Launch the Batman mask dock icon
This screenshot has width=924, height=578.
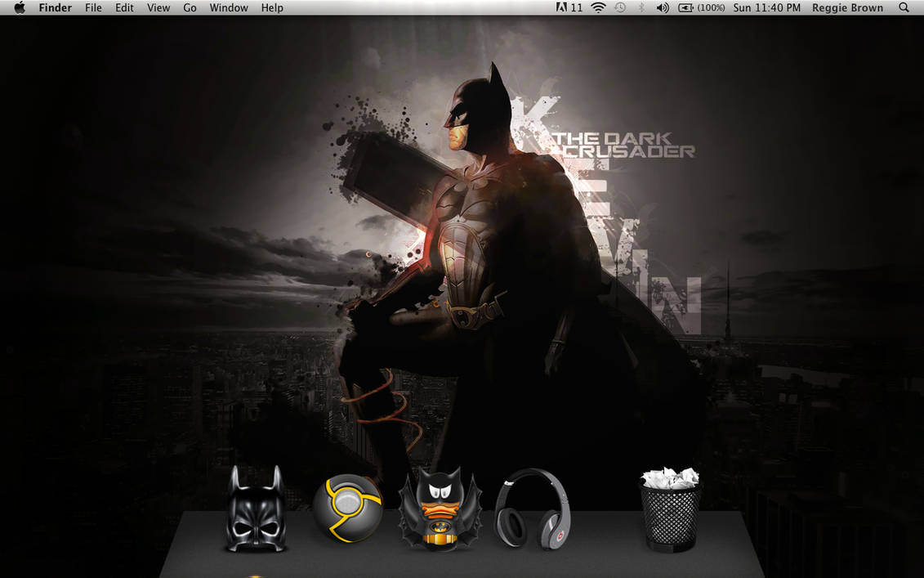point(256,509)
